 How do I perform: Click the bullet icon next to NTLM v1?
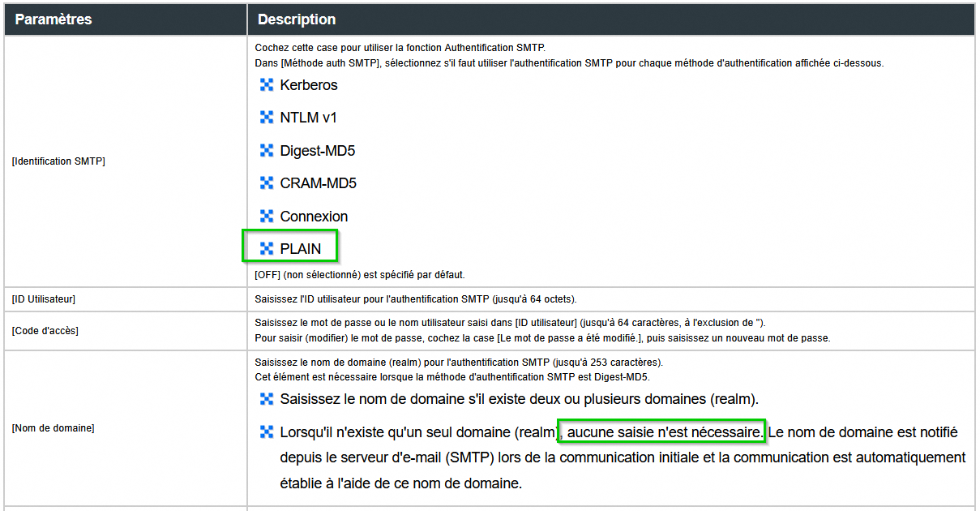point(267,118)
